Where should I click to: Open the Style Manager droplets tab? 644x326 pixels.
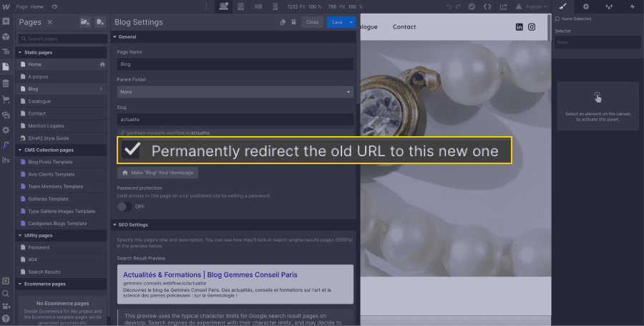point(609,6)
